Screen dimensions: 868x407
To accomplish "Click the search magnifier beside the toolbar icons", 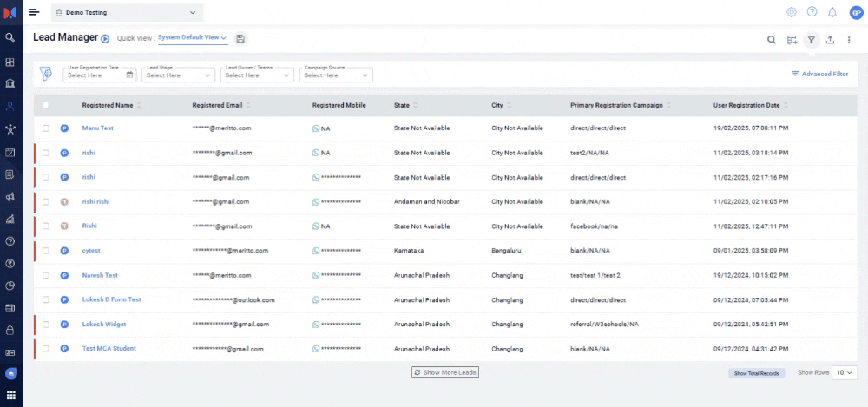I will [771, 40].
